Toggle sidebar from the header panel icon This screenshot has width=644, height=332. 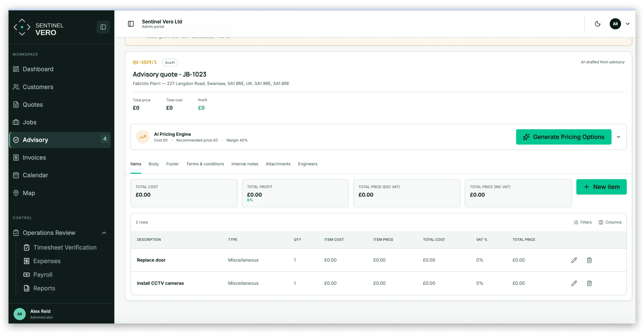tap(131, 24)
